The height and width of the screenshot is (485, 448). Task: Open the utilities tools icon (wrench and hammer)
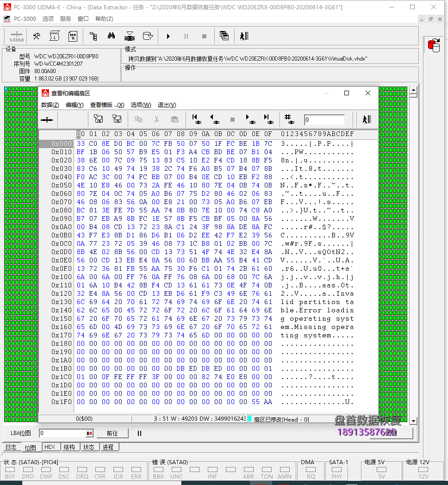tap(37, 36)
